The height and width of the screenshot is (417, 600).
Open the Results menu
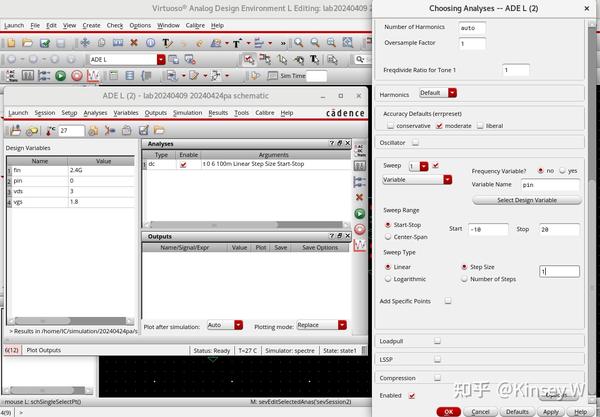(218, 113)
